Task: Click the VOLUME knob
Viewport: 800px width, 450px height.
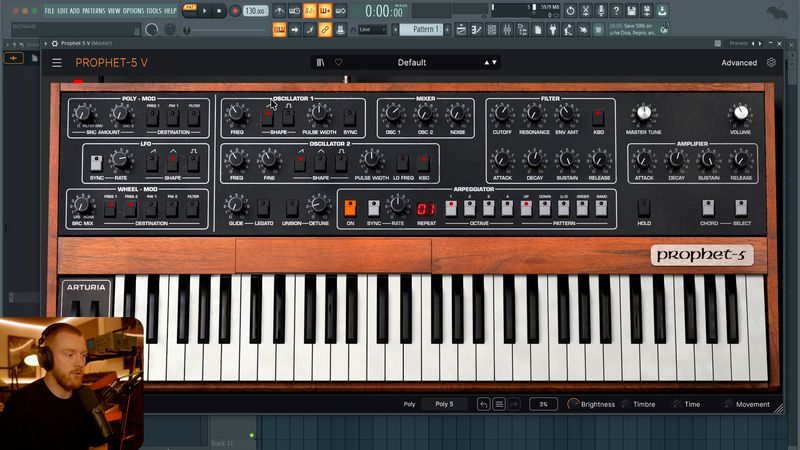Action: click(x=740, y=113)
